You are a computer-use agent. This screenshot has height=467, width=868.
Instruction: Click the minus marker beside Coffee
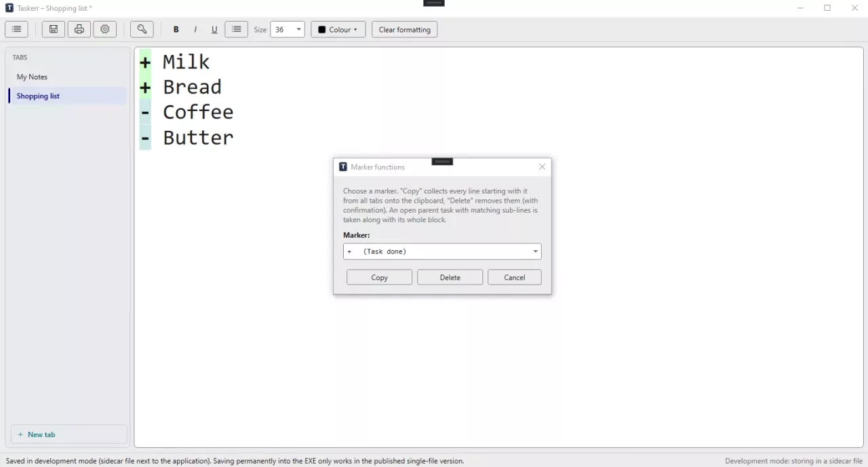tap(145, 112)
